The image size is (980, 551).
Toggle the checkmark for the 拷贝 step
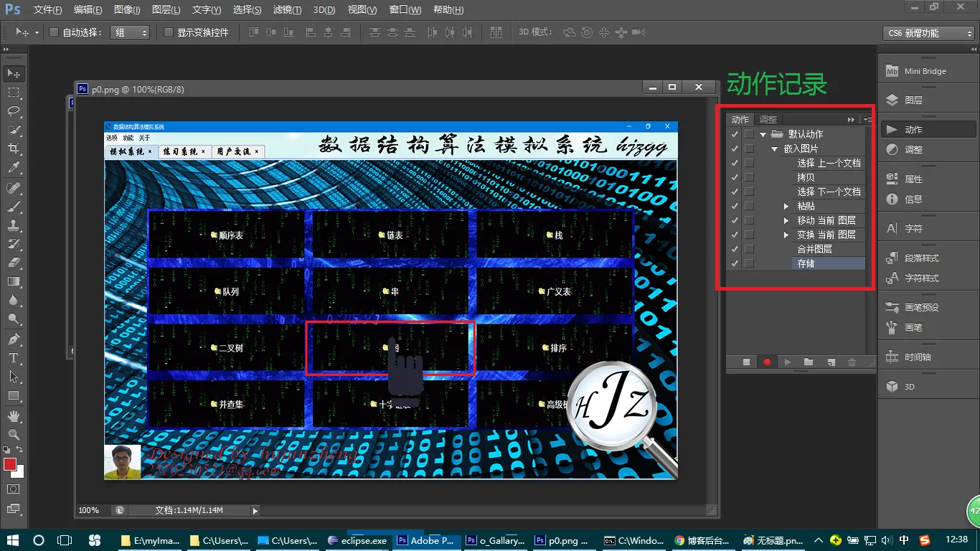pos(734,177)
